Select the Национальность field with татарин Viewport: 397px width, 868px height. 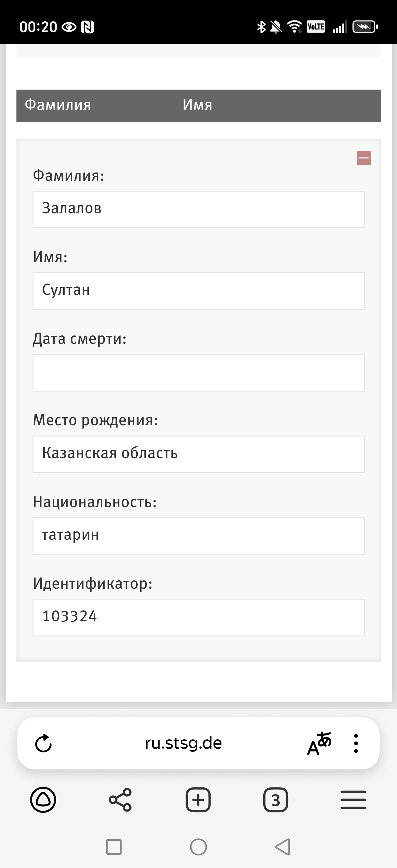(x=198, y=536)
